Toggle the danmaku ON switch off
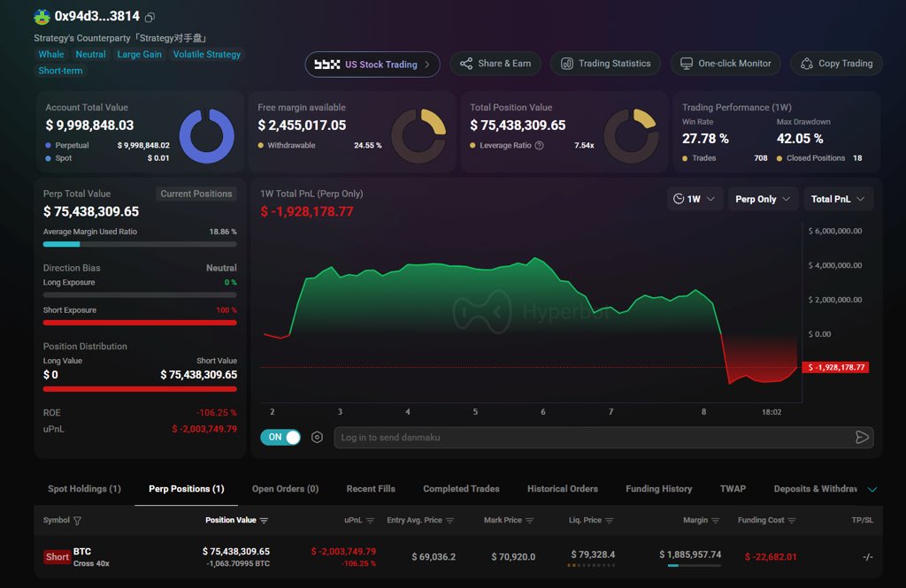Screen dimensions: 906x588 [280, 437]
